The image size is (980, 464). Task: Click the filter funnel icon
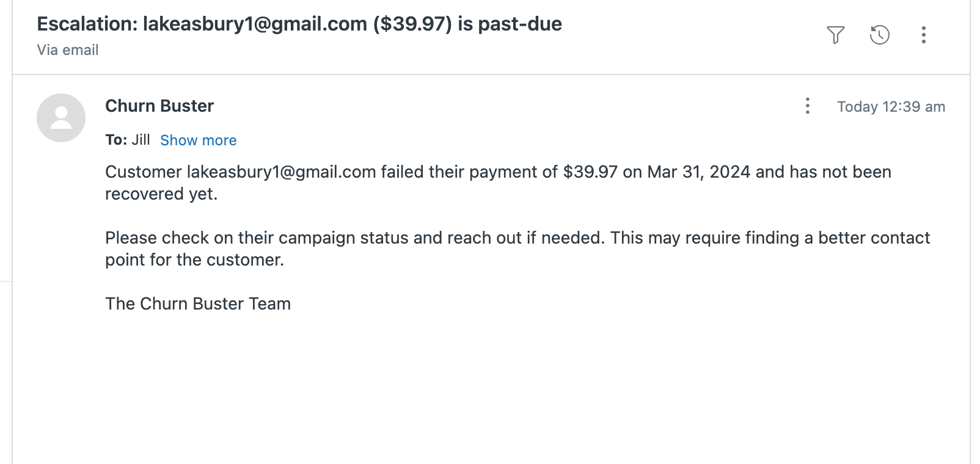835,35
